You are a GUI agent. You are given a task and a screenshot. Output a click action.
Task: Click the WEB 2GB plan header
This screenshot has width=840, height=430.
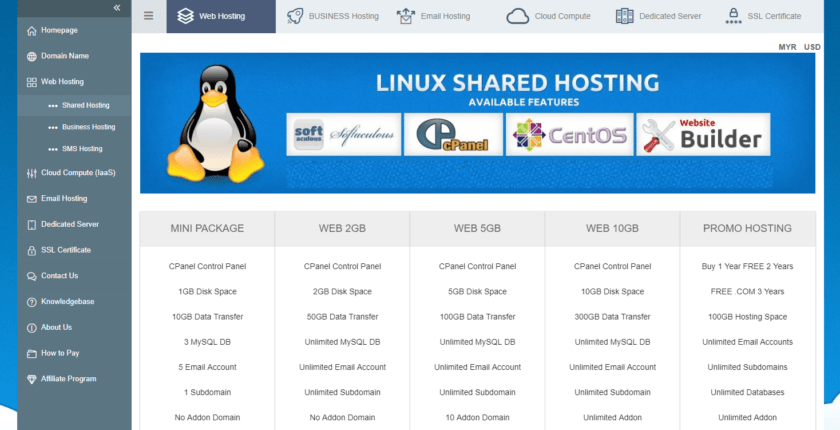click(342, 229)
